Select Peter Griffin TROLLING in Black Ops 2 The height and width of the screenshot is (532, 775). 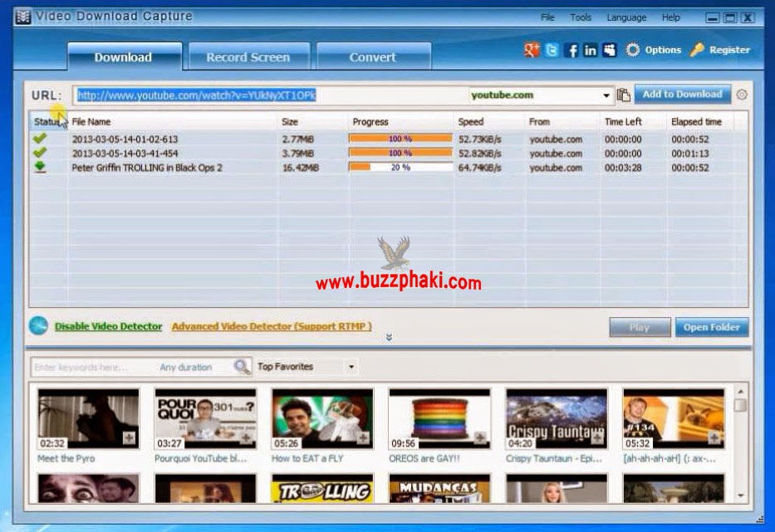147,168
